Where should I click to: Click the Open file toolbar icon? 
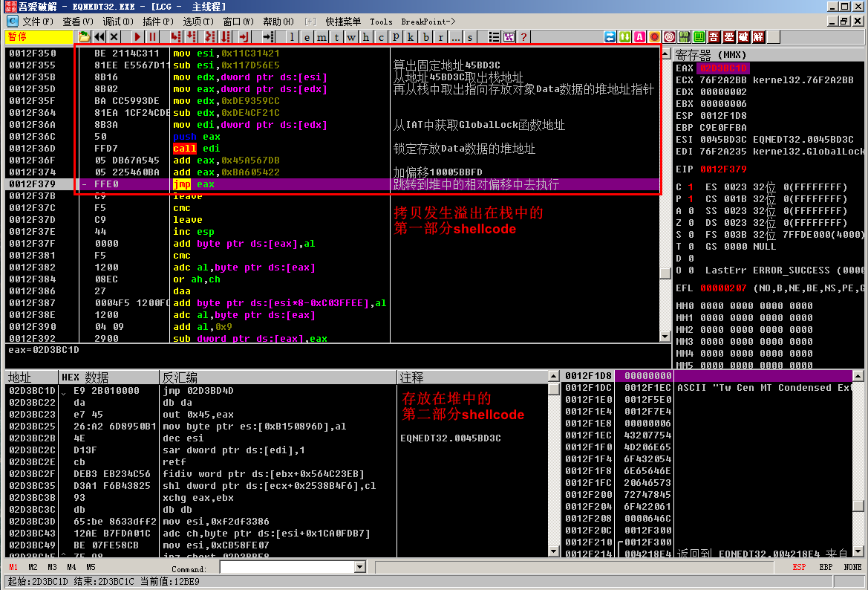pos(84,37)
